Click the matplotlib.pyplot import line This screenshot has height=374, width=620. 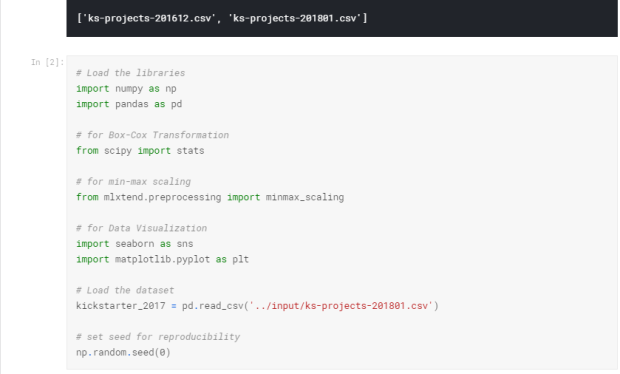coord(163,259)
